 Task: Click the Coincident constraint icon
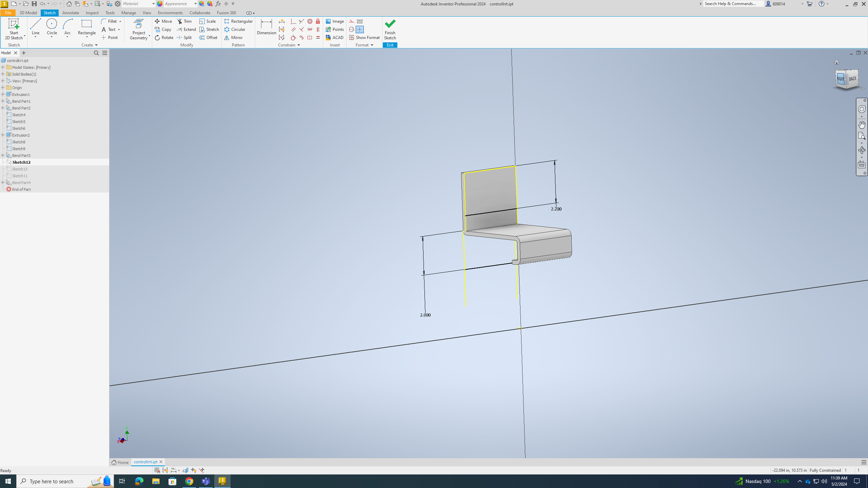(294, 21)
